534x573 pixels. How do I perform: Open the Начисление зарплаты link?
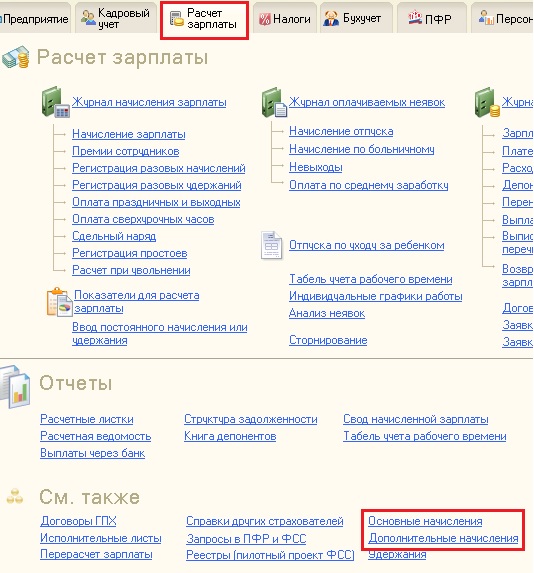coord(129,134)
